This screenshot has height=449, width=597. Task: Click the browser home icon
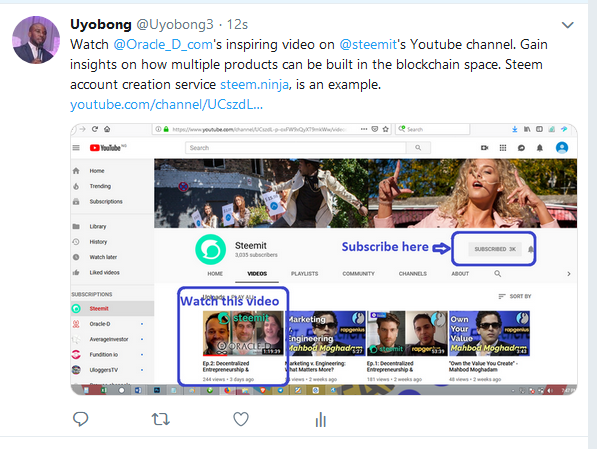(107, 129)
